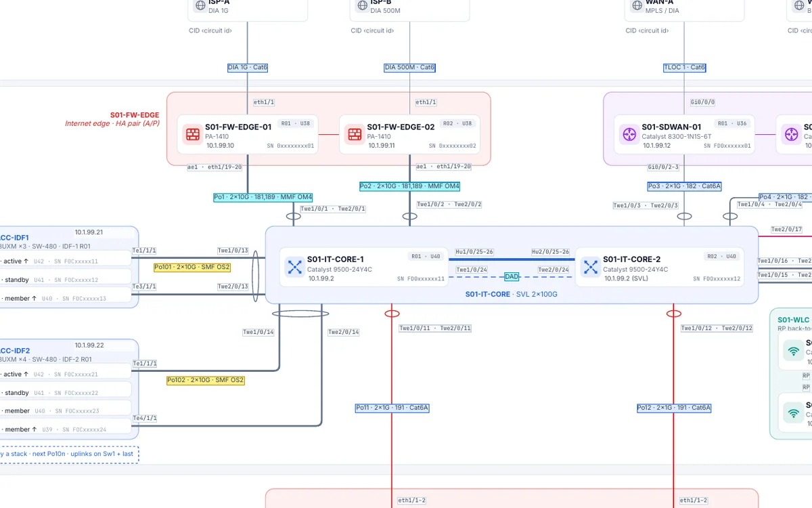The width and height of the screenshot is (812, 508).
Task: Click the DAD label on the dashed link
Action: [x=512, y=276]
